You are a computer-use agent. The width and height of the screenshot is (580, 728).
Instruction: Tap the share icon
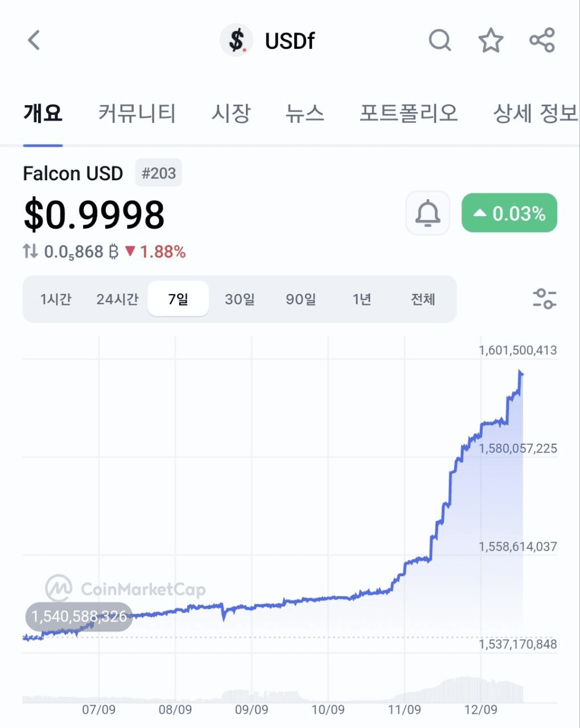coord(542,40)
